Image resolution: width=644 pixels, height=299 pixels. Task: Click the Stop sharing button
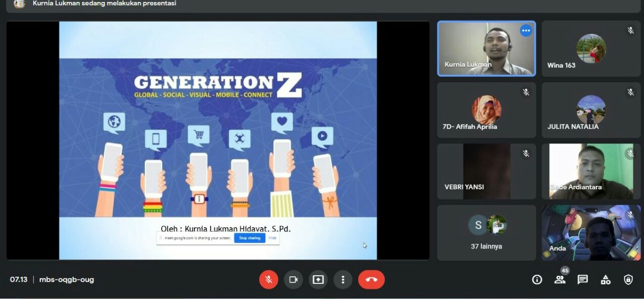pos(250,238)
